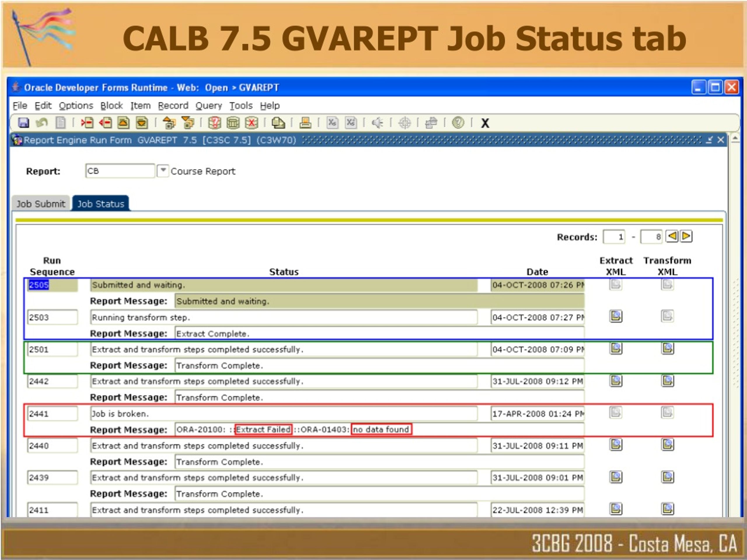Click the Workflow target icon in toolbar
The image size is (747, 560).
click(404, 123)
